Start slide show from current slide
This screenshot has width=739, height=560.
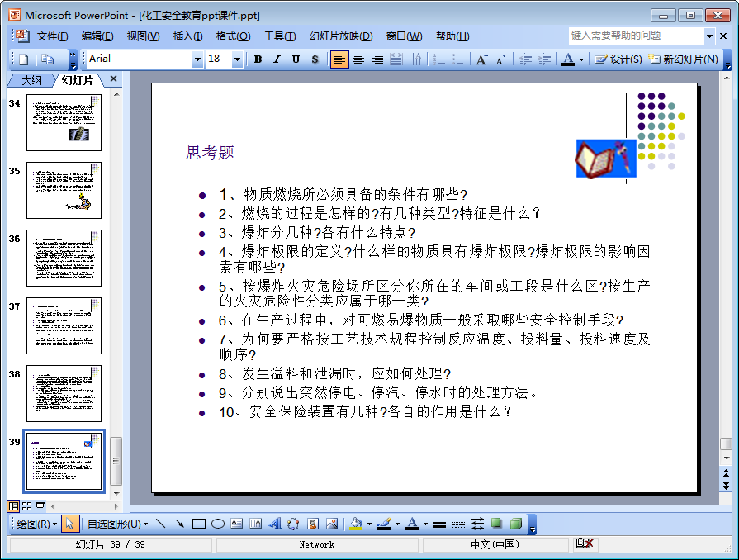point(40,506)
